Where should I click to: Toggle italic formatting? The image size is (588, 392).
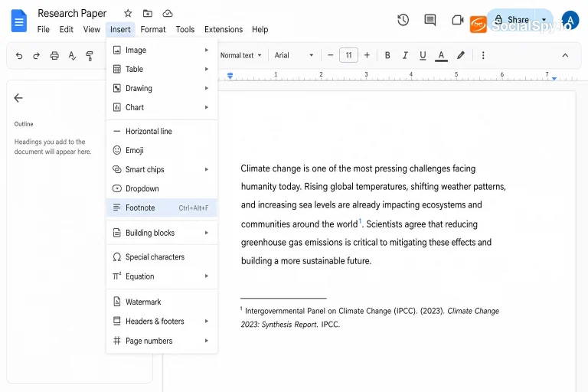pyautogui.click(x=405, y=56)
